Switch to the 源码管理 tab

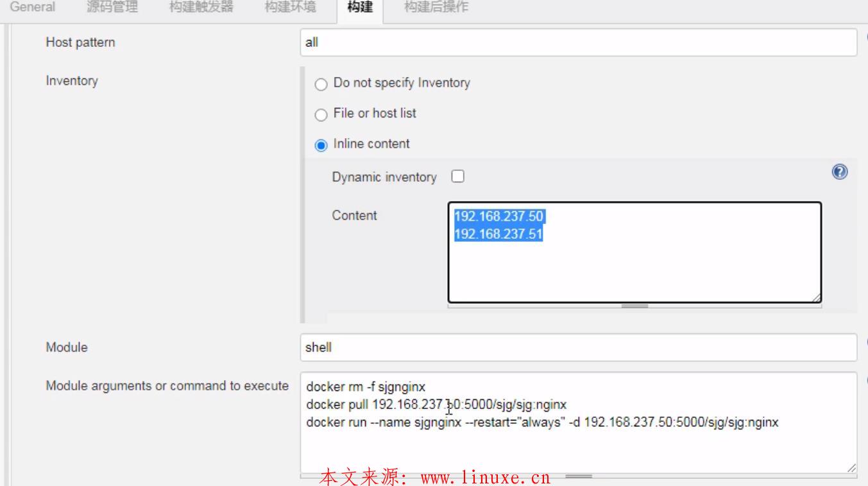(x=112, y=8)
